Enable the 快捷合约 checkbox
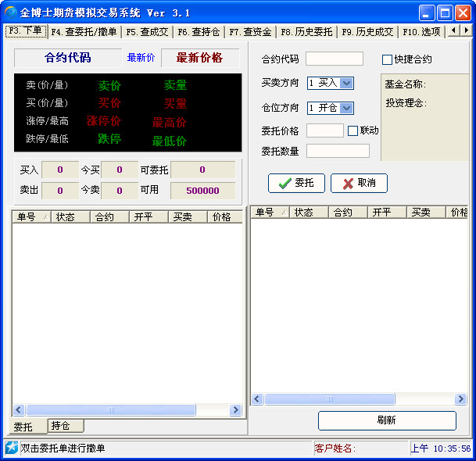The height and width of the screenshot is (461, 476). click(387, 59)
